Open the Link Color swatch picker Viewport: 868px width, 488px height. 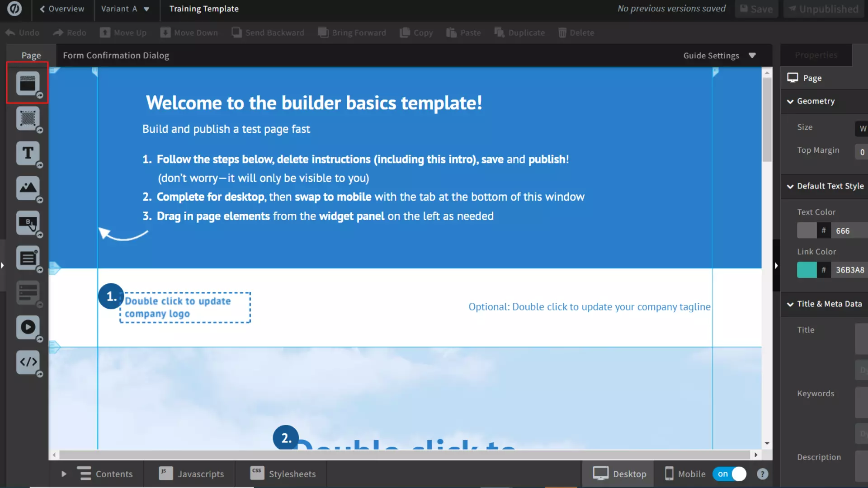point(807,270)
